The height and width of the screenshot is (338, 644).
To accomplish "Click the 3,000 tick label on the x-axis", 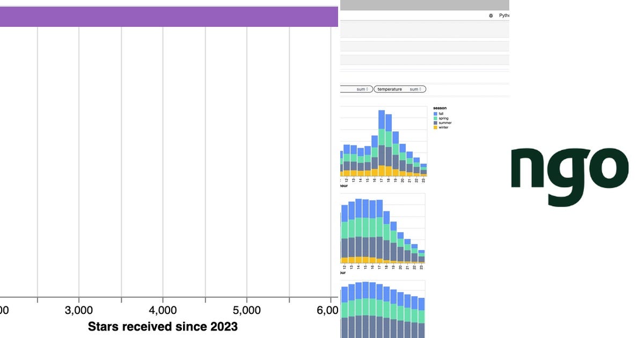I will point(79,311).
